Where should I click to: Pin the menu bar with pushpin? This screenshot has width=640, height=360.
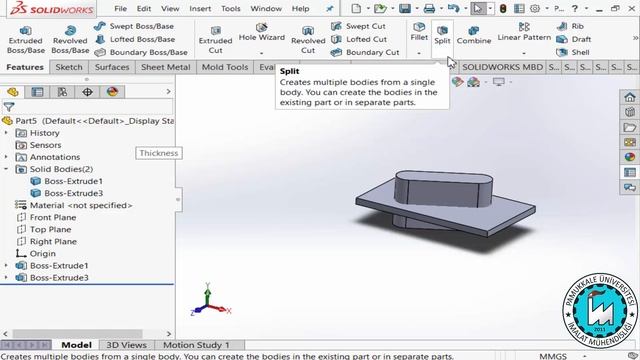(x=330, y=9)
